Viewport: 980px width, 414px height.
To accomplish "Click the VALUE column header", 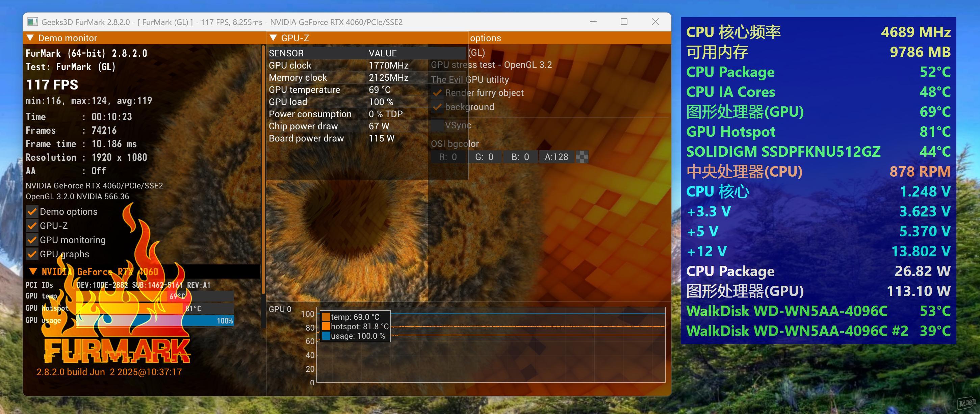I will point(417,53).
